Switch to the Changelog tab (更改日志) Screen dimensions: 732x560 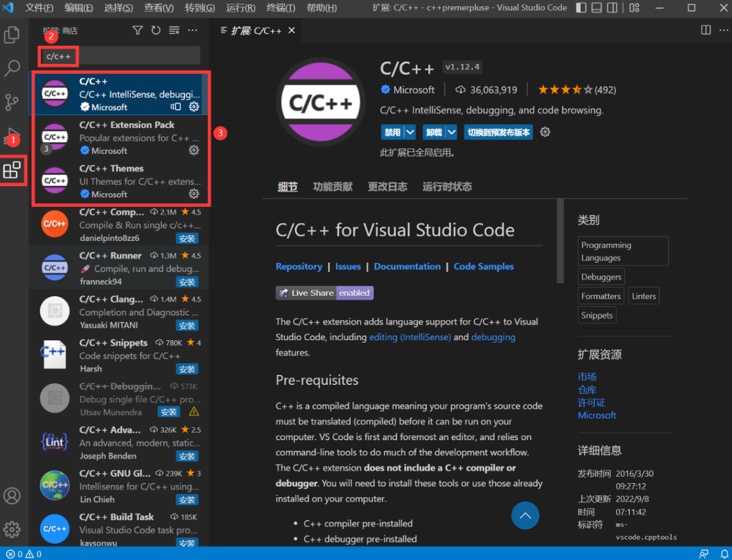coord(387,187)
